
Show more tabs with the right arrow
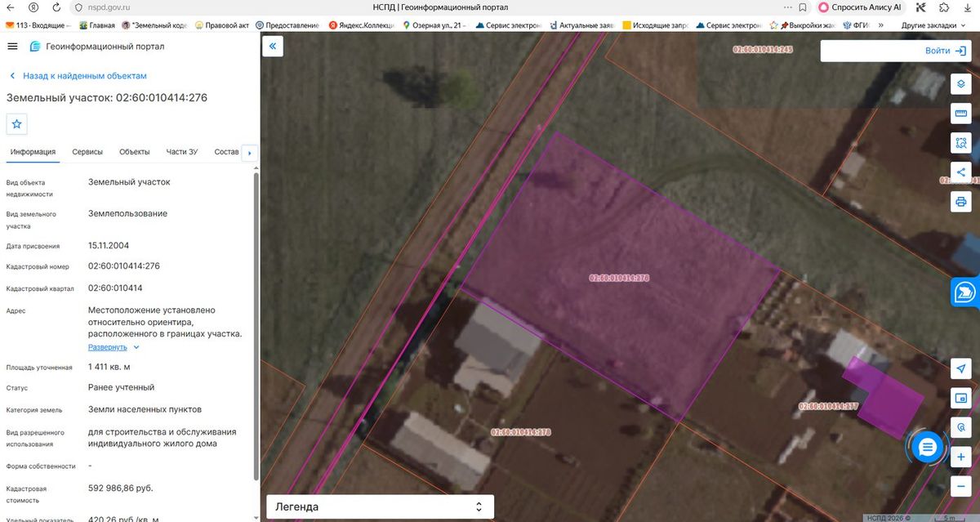point(250,153)
